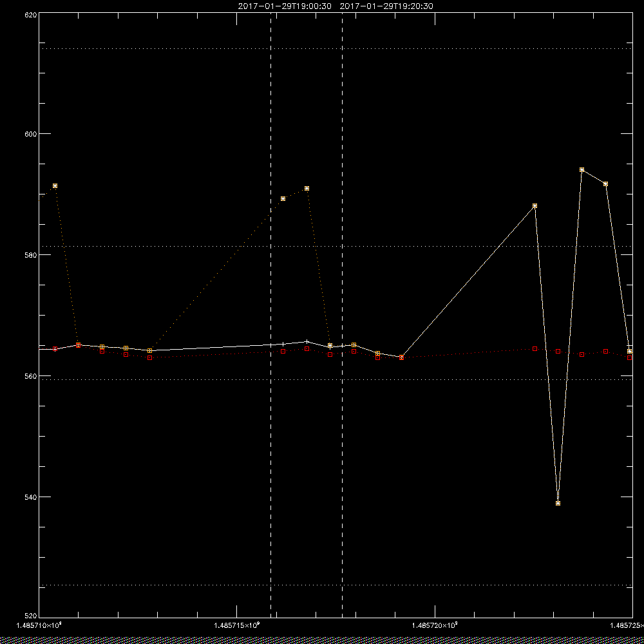644x644 pixels.
Task: Click the 1.485720×10⁹ x-axis label
Action: pos(435,625)
